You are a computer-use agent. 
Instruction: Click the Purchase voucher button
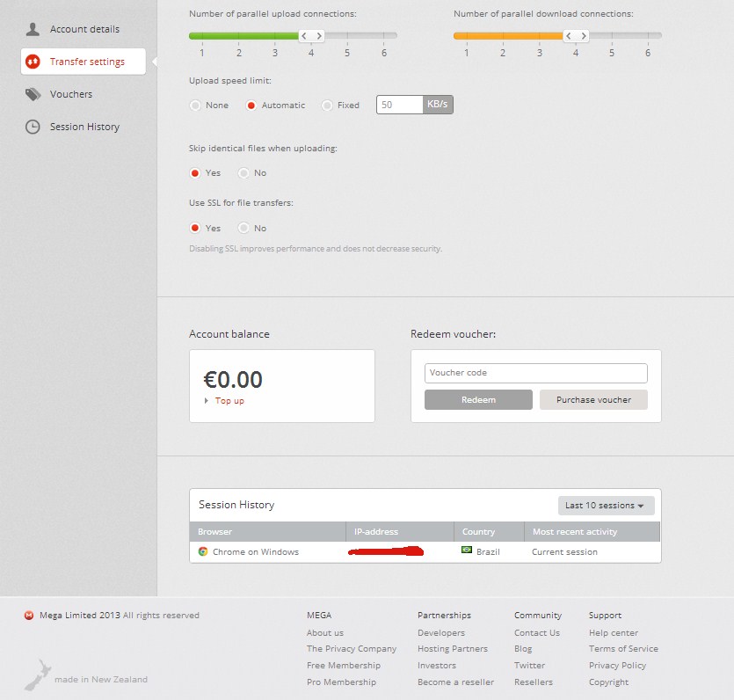coord(593,400)
